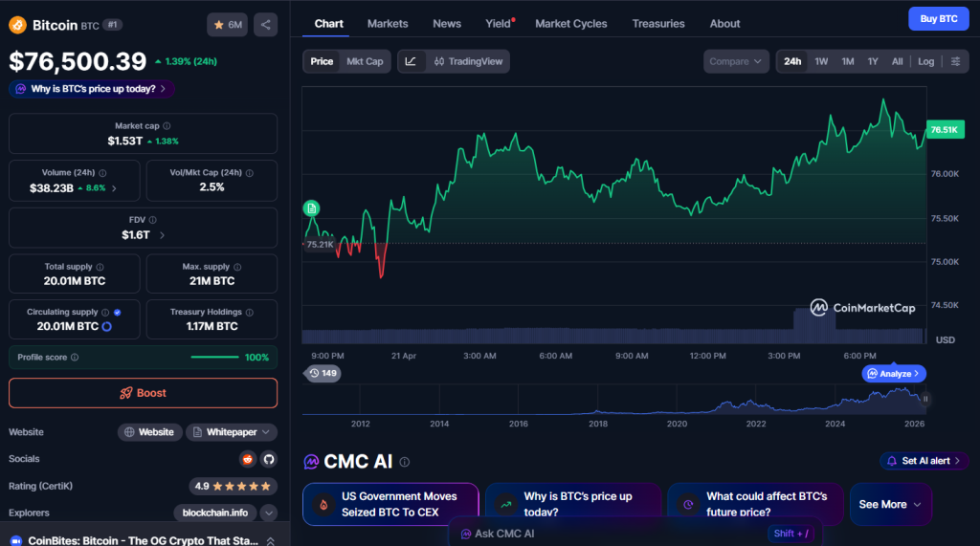The height and width of the screenshot is (546, 980).
Task: Click the Buy BTC button
Action: [x=938, y=18]
